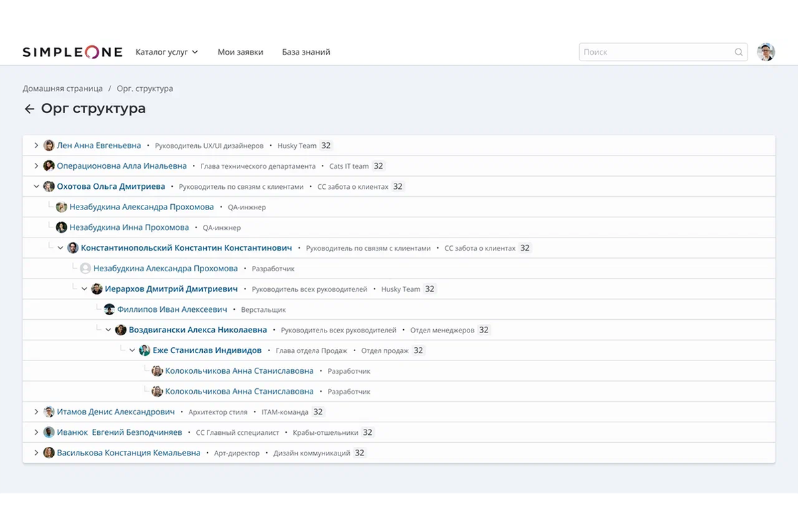Collapse the Охотова Ольга Дмитриева branch
Viewport: 798px width, 532px height.
point(37,187)
